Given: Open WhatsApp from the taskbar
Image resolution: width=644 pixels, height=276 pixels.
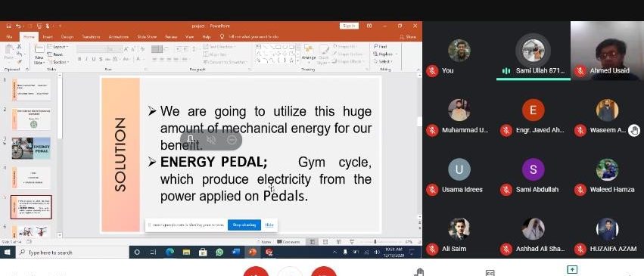Looking at the screenshot, I should [x=219, y=252].
